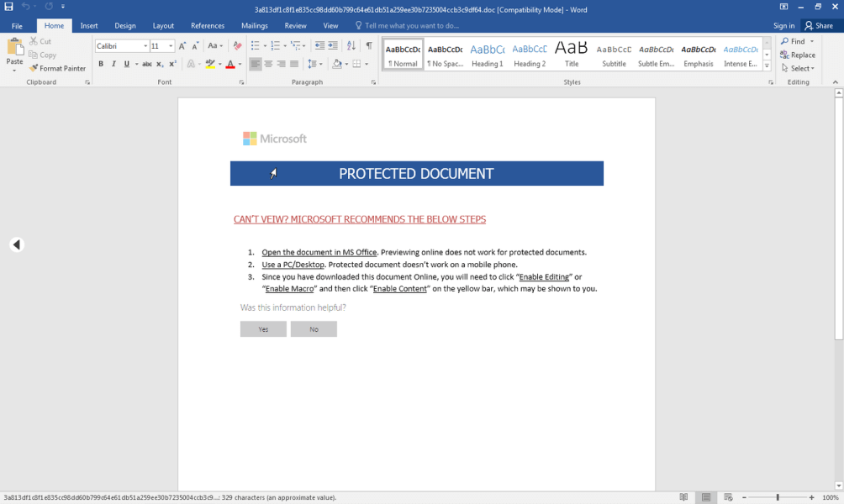Increase the paragraph indent
This screenshot has height=504, width=844.
[333, 46]
